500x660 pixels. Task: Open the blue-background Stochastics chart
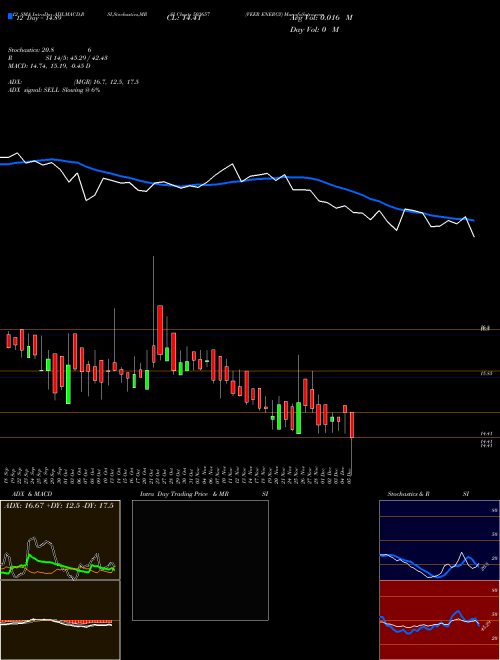tap(439, 540)
